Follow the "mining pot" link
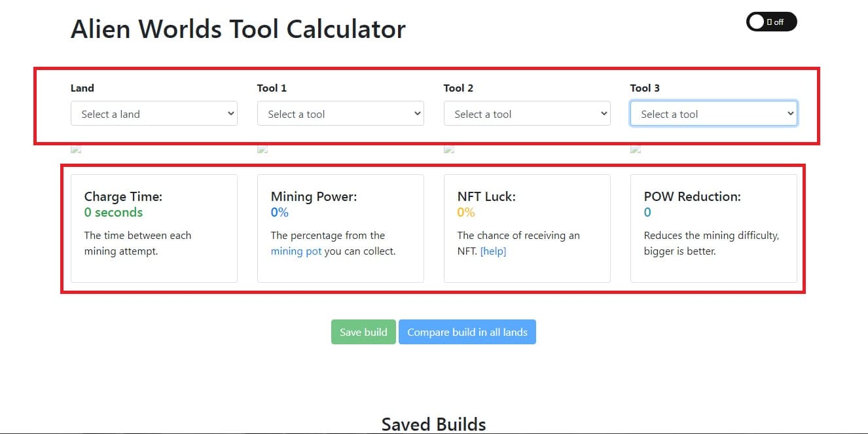Screen dimensions: 868x434 pyautogui.click(x=296, y=251)
